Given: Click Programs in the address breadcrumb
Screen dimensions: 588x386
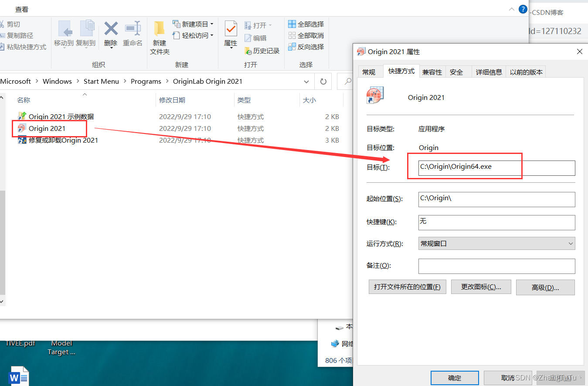Looking at the screenshot, I should pos(146,81).
